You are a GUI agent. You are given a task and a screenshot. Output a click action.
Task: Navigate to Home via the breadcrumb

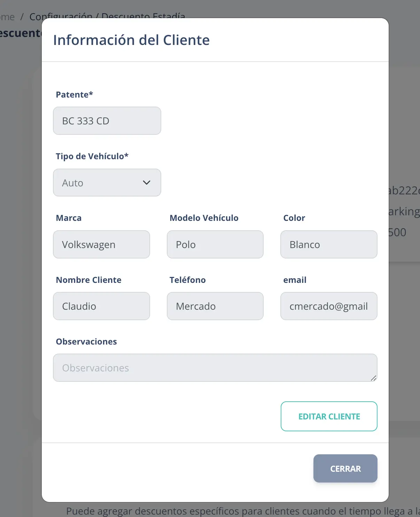tap(7, 16)
